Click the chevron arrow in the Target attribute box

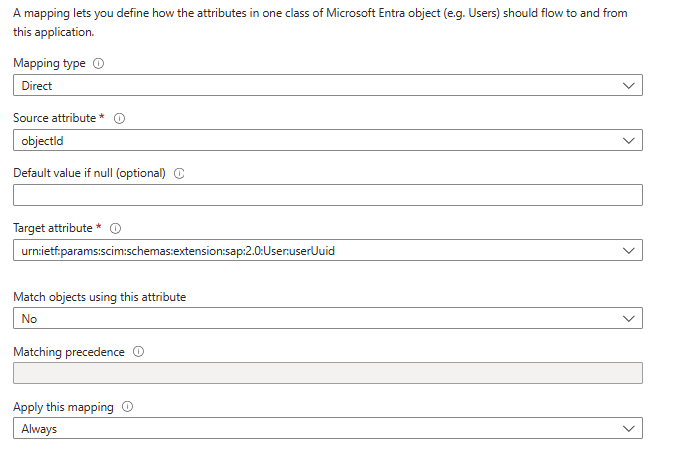pyautogui.click(x=628, y=250)
